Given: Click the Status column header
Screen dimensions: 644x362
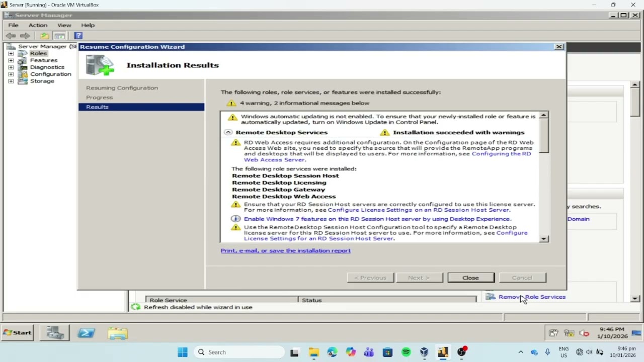Looking at the screenshot, I should (386, 300).
